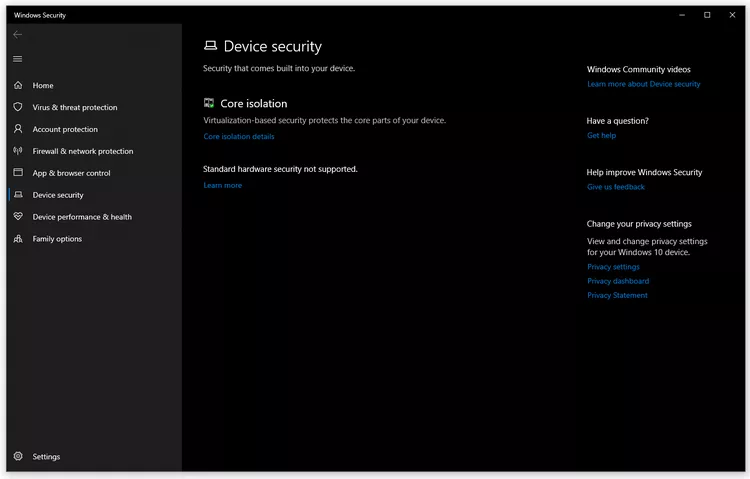Click Give us feedback link
Image resolution: width=750 pixels, height=479 pixels.
pos(616,187)
